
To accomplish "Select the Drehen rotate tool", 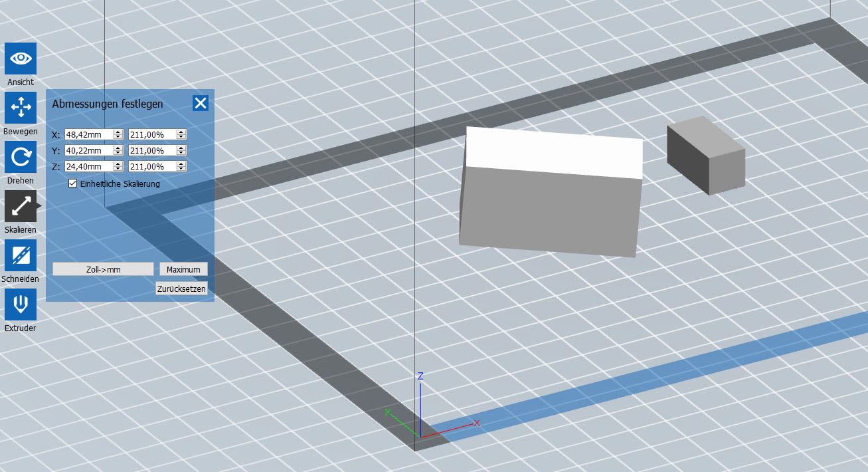I will click(21, 157).
